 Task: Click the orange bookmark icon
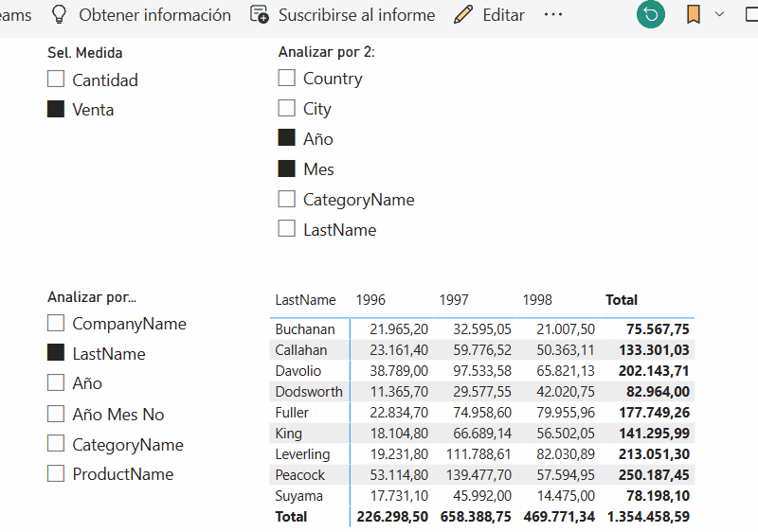tap(694, 14)
